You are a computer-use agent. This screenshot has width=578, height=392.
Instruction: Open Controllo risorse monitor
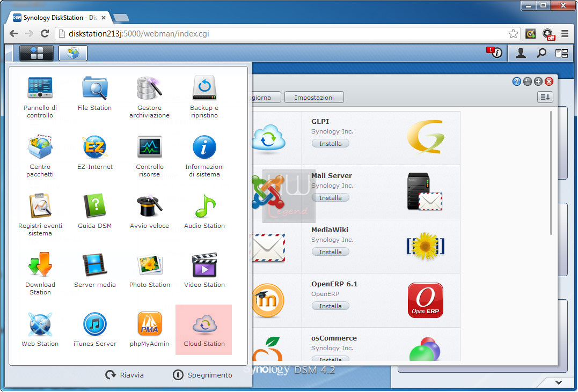coord(149,156)
